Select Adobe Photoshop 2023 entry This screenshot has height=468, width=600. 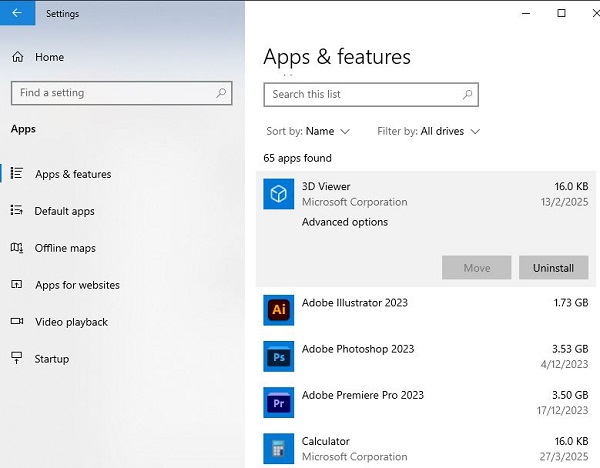426,356
